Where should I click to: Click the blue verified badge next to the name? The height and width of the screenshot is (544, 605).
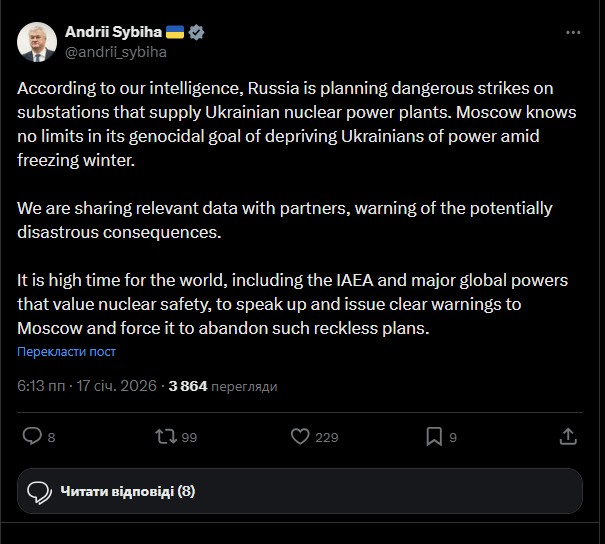(x=198, y=32)
